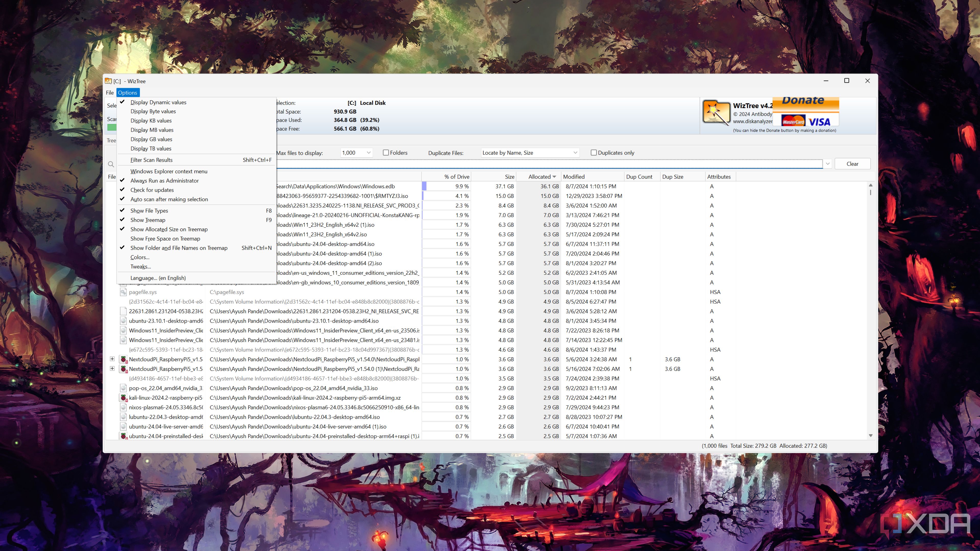Select Display GB values menu item
The width and height of the screenshot is (980, 551).
pyautogui.click(x=151, y=139)
